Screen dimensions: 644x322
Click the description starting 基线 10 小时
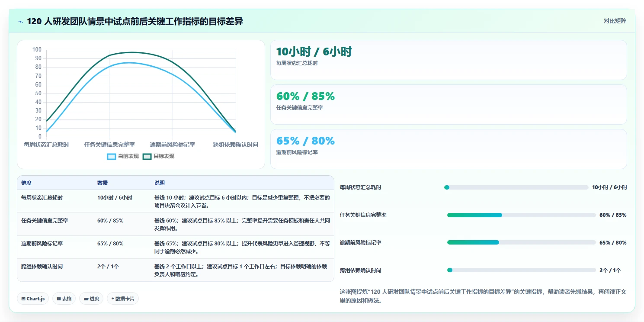[x=242, y=201]
